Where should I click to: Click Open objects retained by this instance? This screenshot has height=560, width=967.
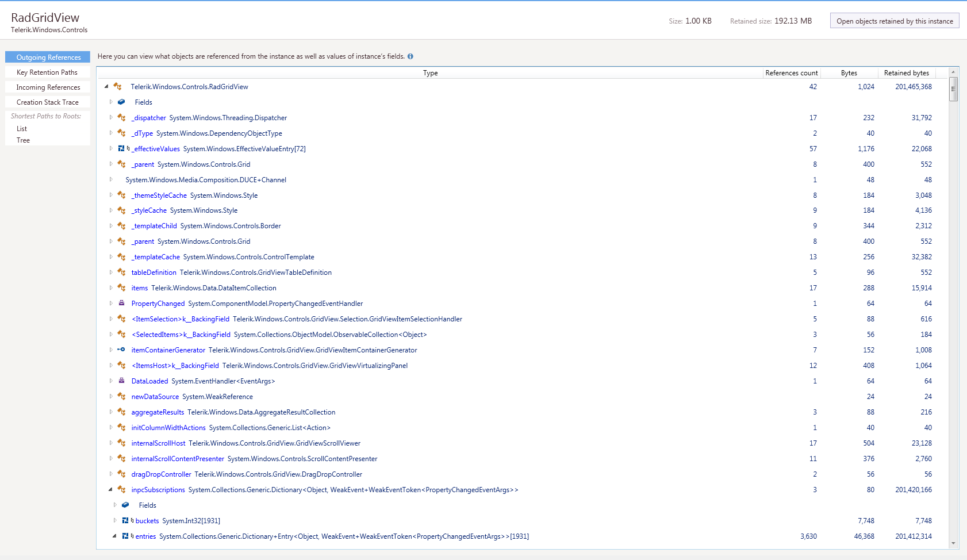pos(895,21)
